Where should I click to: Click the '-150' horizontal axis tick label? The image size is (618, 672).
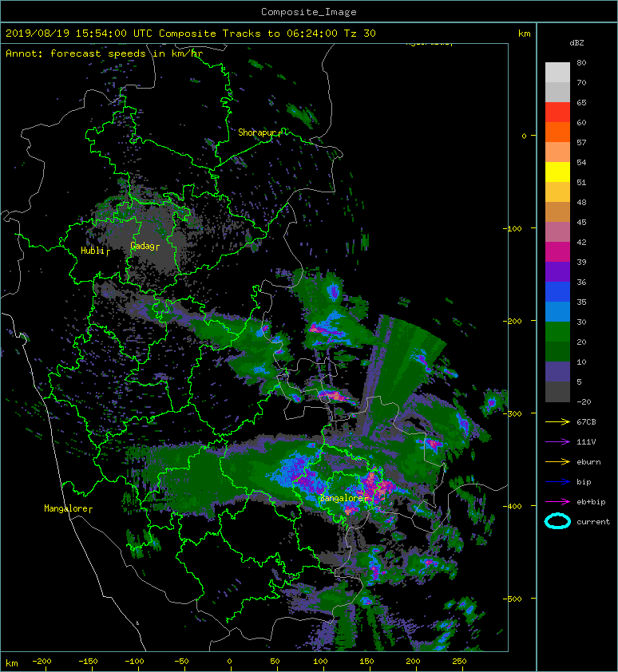coord(88,662)
